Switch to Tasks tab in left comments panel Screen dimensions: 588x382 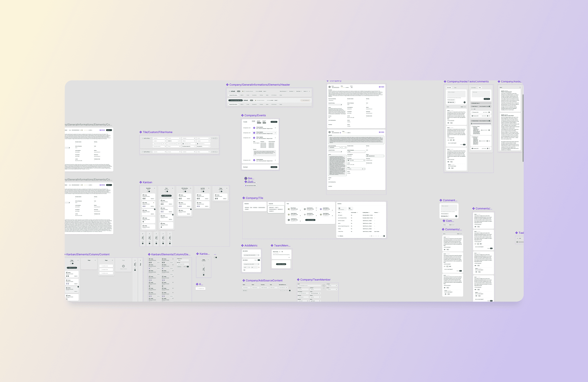coord(455,88)
